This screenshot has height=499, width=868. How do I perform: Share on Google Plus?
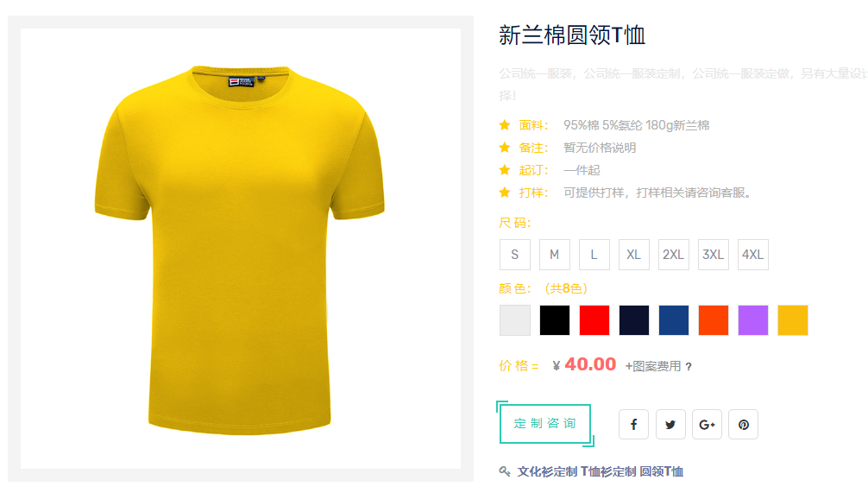pos(707,424)
